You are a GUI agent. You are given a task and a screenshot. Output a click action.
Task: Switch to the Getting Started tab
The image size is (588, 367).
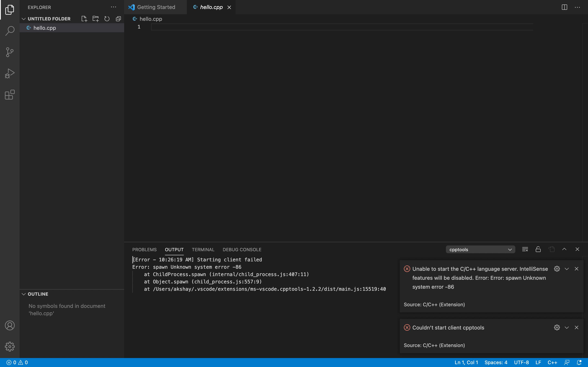point(156,7)
